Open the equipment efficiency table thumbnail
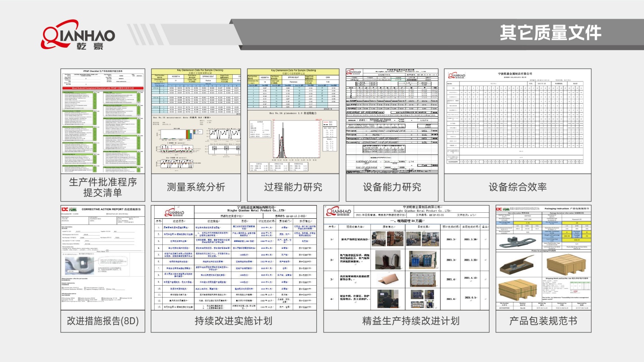Image resolution: width=644 pixels, height=362 pixels. (518, 121)
